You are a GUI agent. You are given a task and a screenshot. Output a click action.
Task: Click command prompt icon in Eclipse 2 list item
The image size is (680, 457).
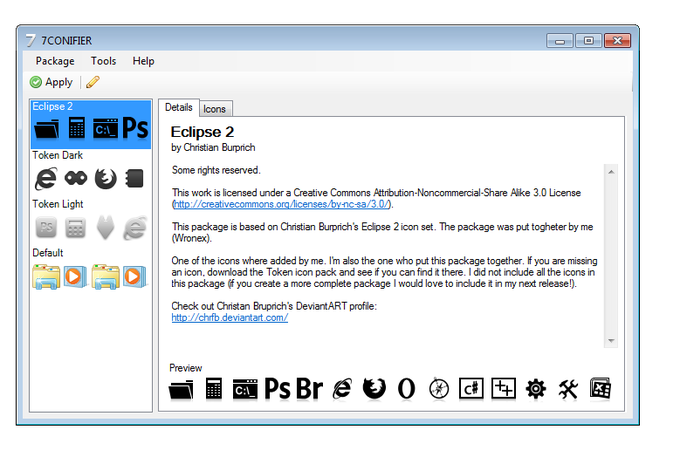coord(105,129)
